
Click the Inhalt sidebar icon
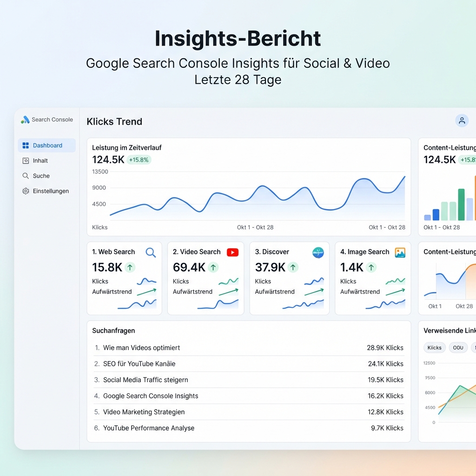click(x=26, y=160)
